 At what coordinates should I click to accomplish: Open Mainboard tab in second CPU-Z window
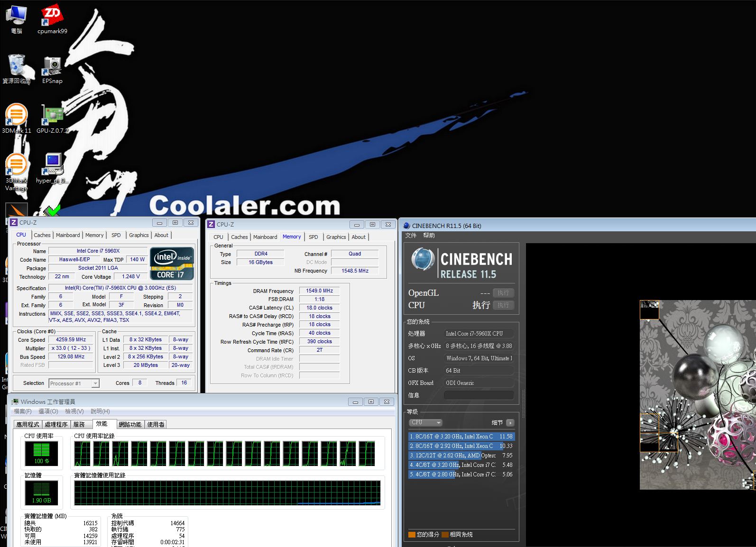coord(265,237)
